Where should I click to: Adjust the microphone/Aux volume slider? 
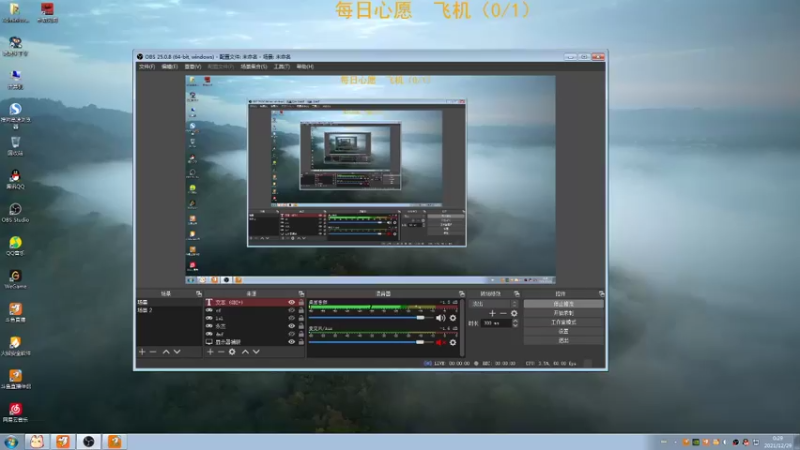tap(420, 342)
